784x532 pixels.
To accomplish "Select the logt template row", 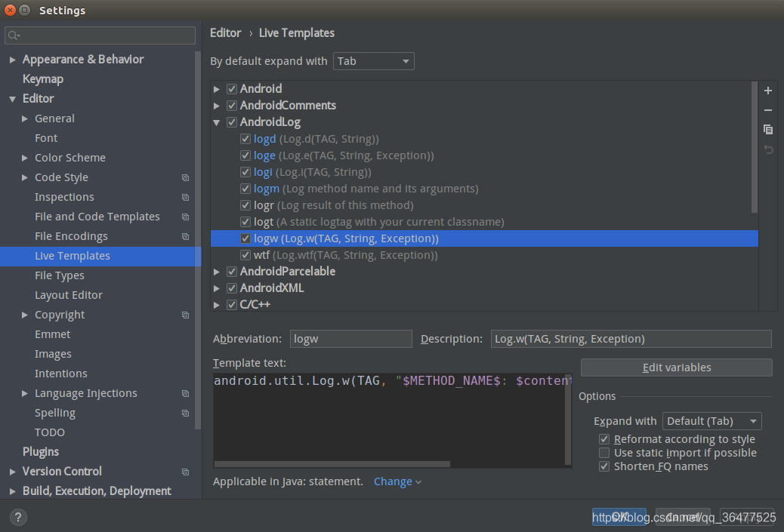I will (x=484, y=221).
